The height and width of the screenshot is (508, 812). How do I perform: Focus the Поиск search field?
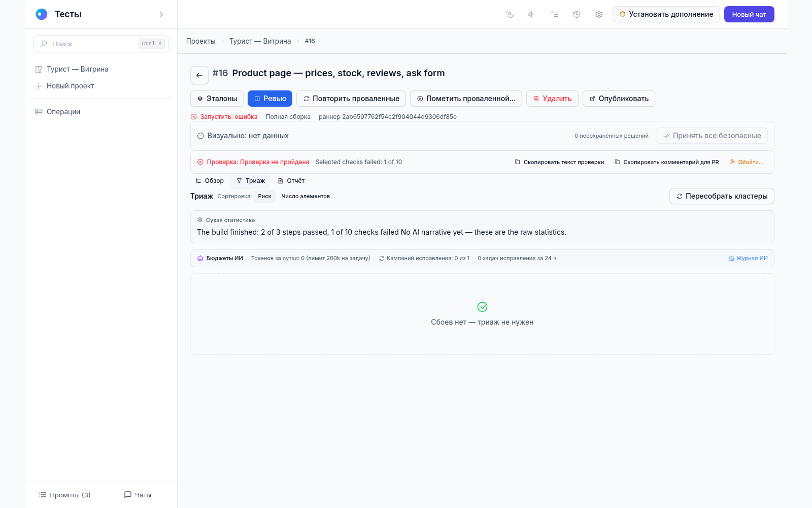click(x=101, y=44)
